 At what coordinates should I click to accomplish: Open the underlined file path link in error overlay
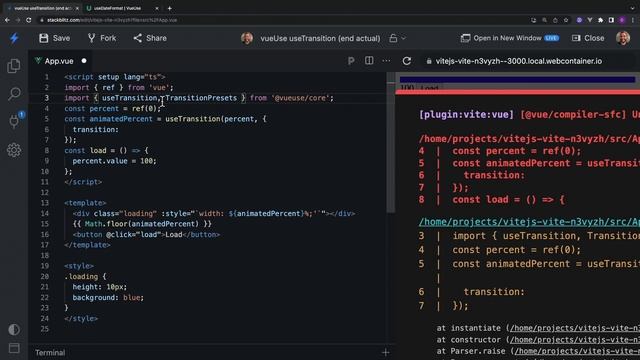[x=529, y=222]
